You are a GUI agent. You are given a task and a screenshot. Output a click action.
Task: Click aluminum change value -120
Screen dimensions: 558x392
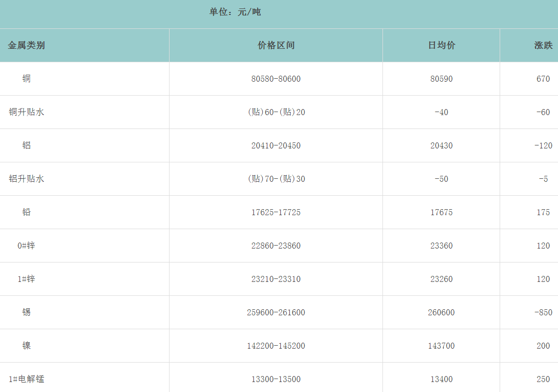point(543,145)
